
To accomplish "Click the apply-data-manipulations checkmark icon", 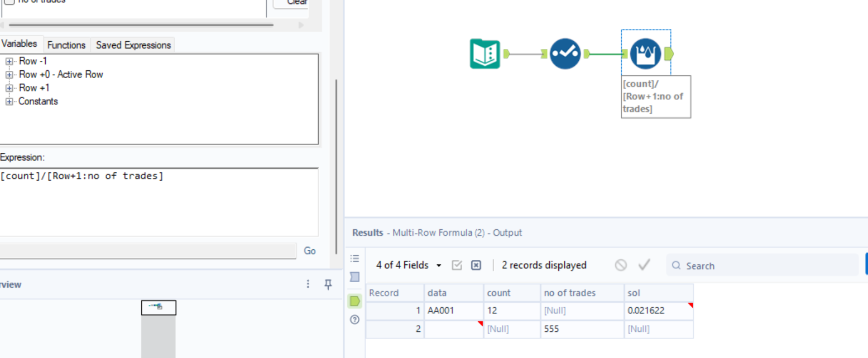I will (643, 265).
